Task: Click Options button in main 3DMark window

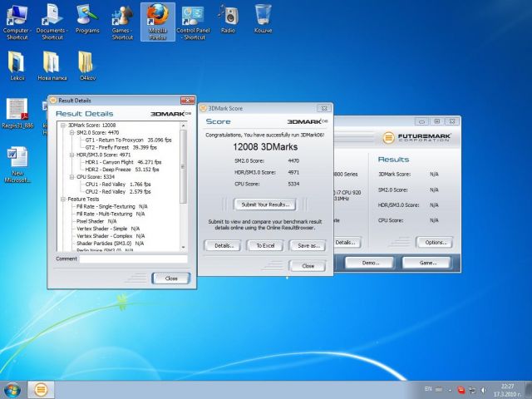Action: coord(435,243)
